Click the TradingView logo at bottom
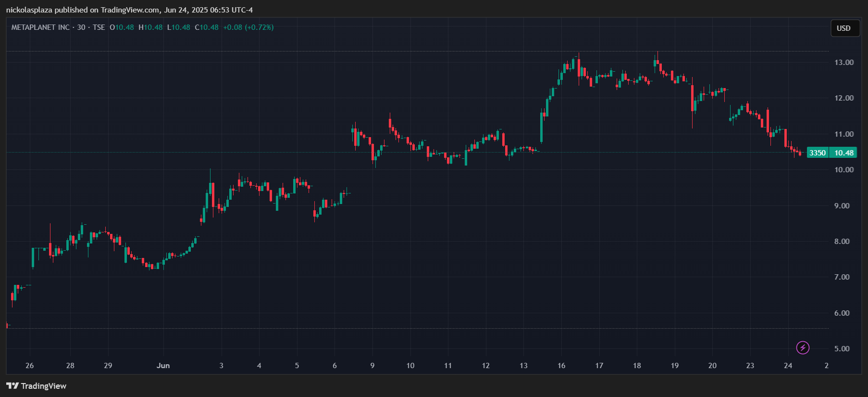This screenshot has width=868, height=397. tap(36, 386)
